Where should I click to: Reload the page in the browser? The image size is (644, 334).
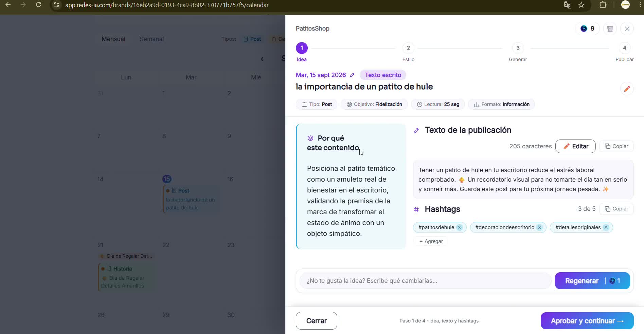[39, 5]
